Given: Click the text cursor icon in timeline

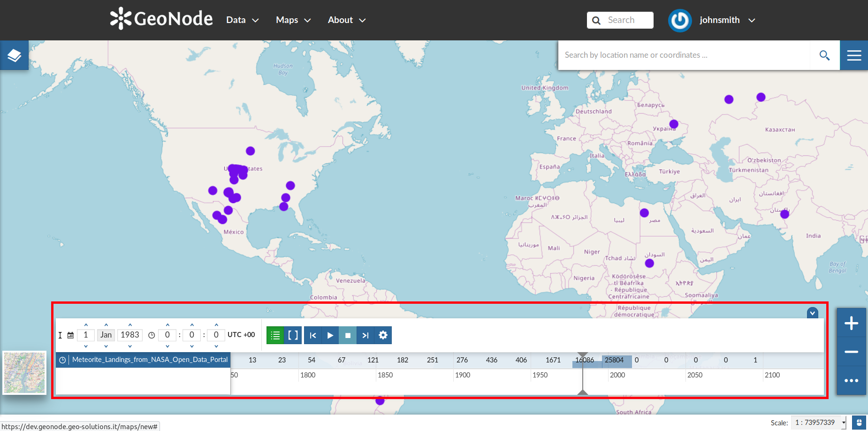Looking at the screenshot, I should (60, 335).
